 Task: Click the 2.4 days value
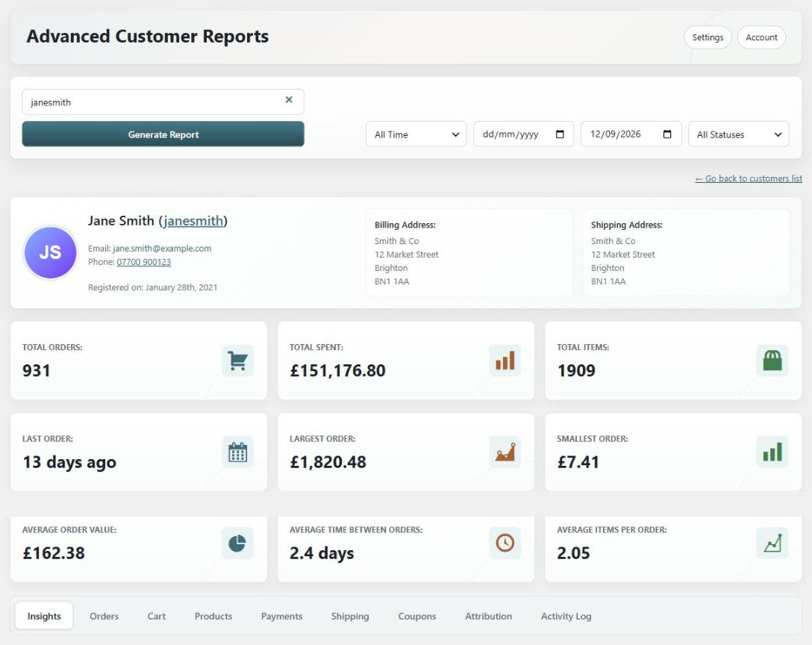(322, 553)
